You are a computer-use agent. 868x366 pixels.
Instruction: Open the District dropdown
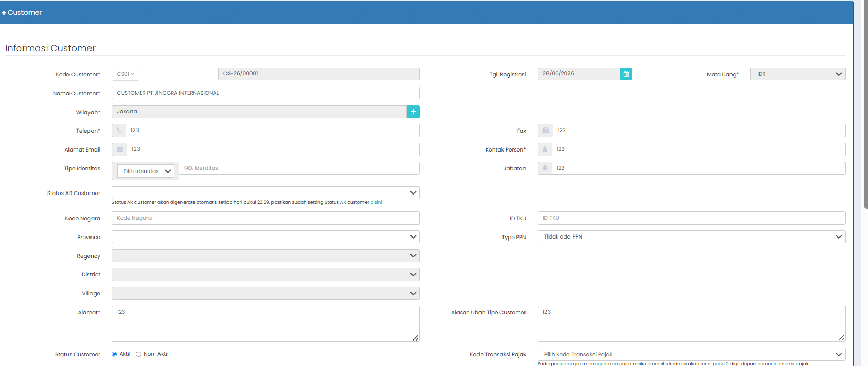click(x=266, y=275)
